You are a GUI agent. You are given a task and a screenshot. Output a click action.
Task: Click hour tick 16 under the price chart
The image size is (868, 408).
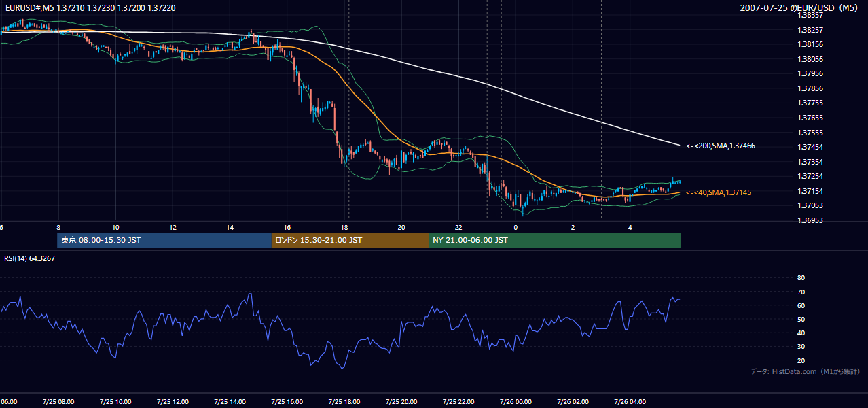coord(287,227)
